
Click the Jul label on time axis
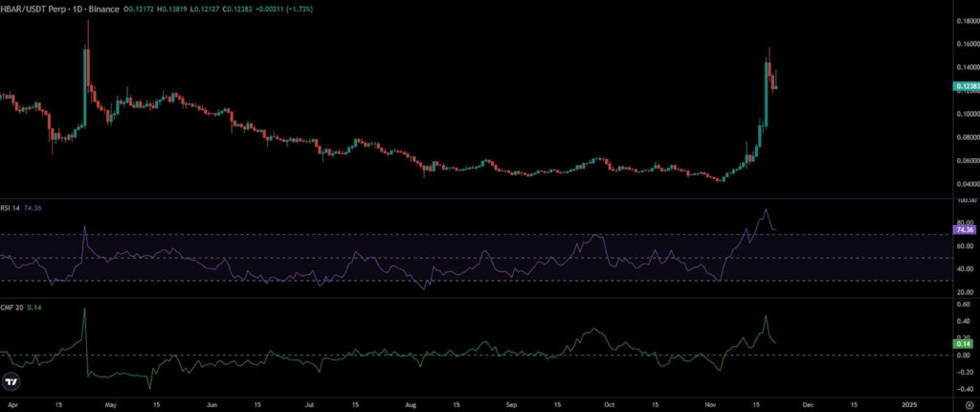pyautogui.click(x=311, y=405)
